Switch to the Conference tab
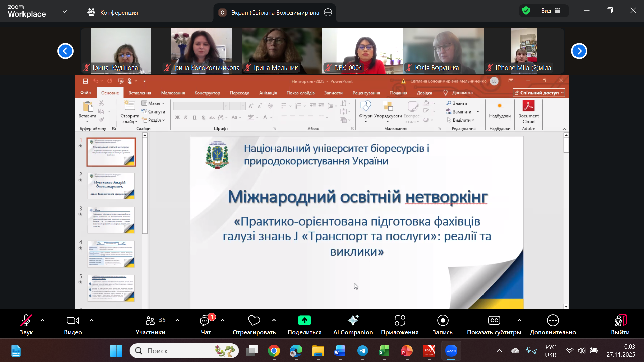The image size is (644, 362). click(113, 13)
